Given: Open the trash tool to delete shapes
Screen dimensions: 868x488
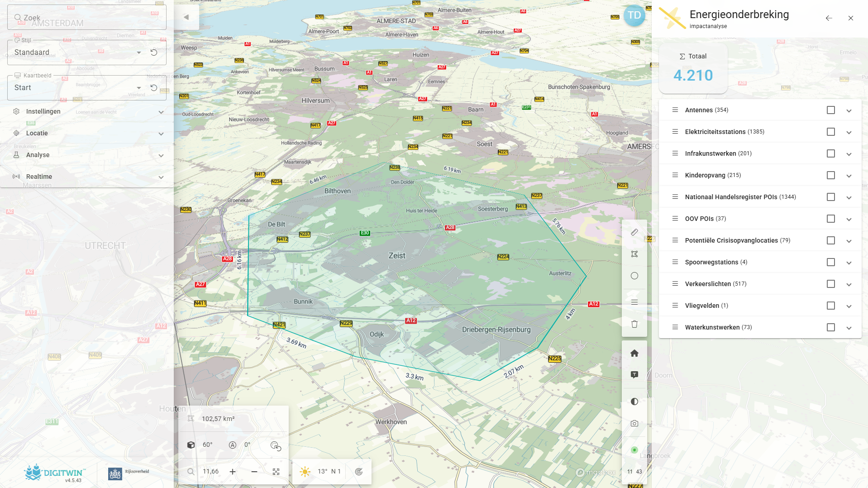Looking at the screenshot, I should click(x=634, y=324).
